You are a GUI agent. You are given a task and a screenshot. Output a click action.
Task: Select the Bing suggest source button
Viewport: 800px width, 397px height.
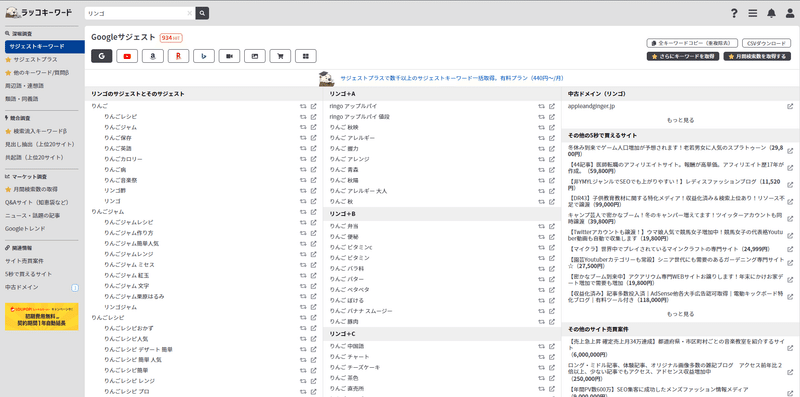coord(204,56)
